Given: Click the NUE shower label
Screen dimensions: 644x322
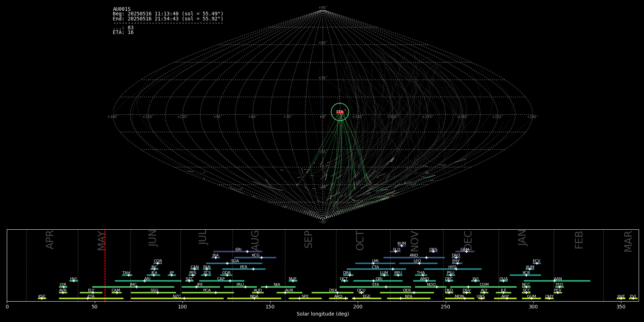Looking at the screenshot, I should coord(293,279).
